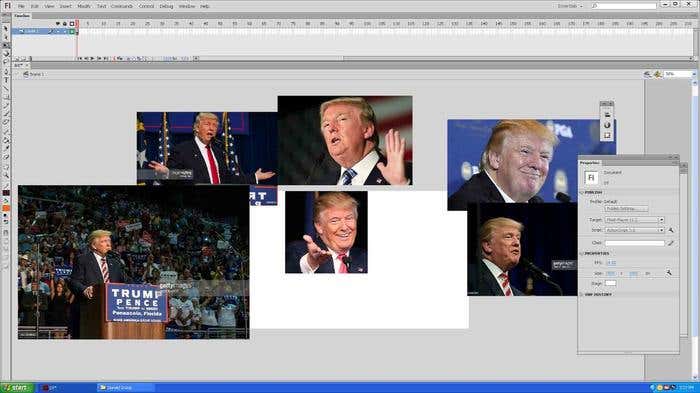The image size is (700, 393).
Task: Click the ActionScript settings wrench icon
Action: pos(670,230)
